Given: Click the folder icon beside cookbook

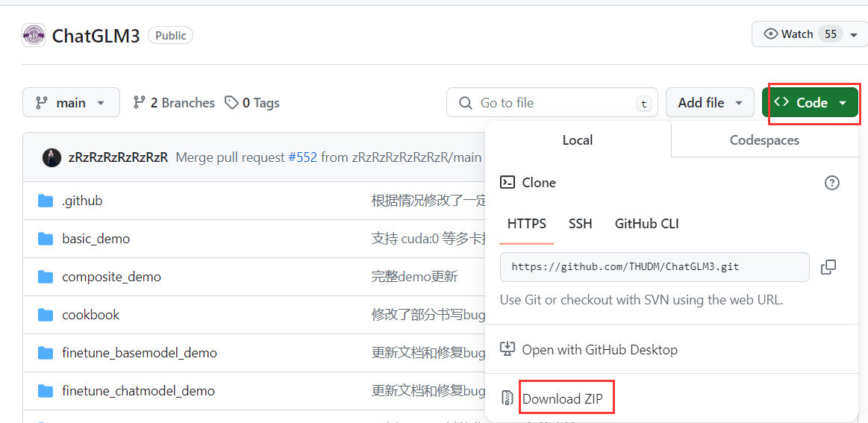Looking at the screenshot, I should click(46, 315).
